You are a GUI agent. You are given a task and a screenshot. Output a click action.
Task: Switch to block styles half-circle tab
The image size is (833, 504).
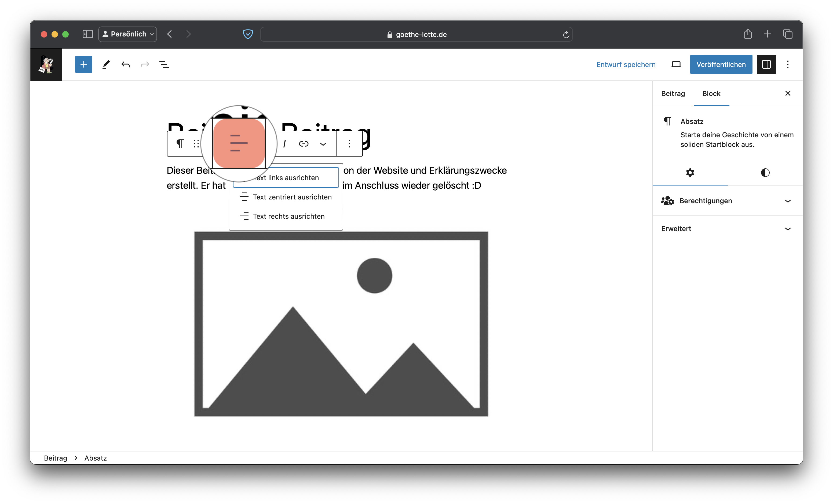click(x=765, y=173)
